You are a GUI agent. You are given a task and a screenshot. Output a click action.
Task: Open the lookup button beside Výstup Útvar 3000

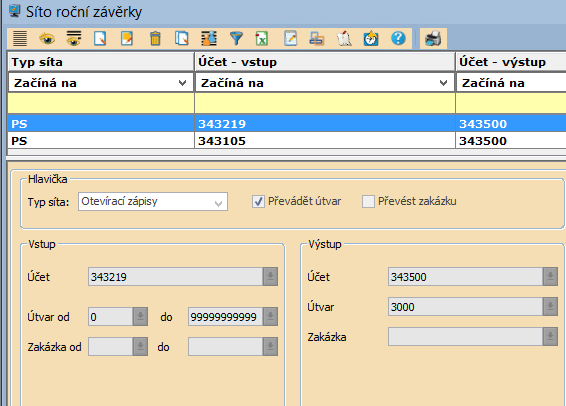pyautogui.click(x=550, y=307)
